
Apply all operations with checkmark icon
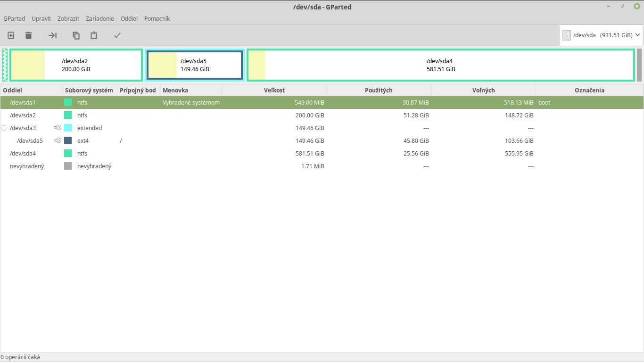pos(117,35)
